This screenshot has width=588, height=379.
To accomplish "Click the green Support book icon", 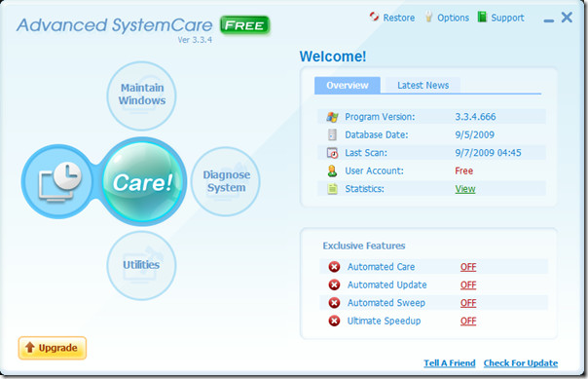I will point(482,17).
